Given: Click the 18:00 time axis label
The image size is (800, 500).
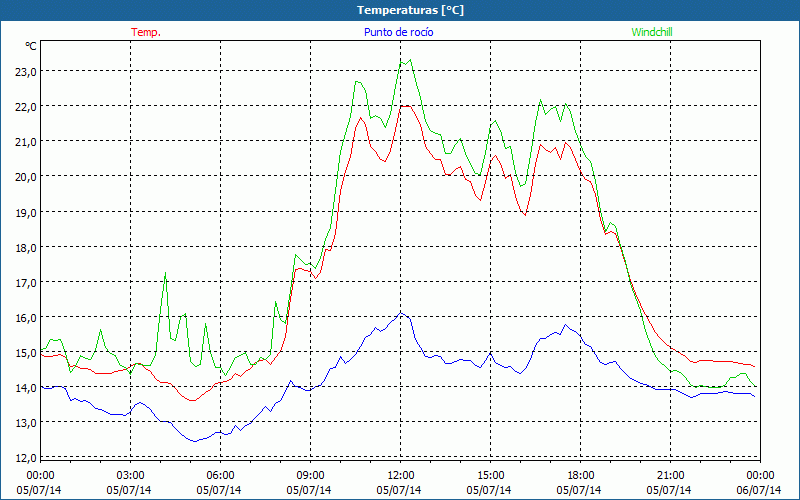Looking at the screenshot, I should (581, 475).
